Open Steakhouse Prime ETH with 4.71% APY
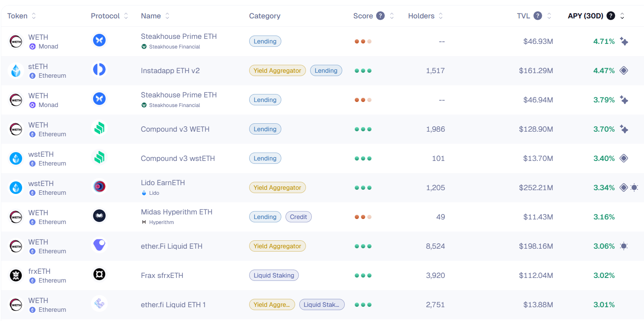644x321 pixels. click(179, 36)
